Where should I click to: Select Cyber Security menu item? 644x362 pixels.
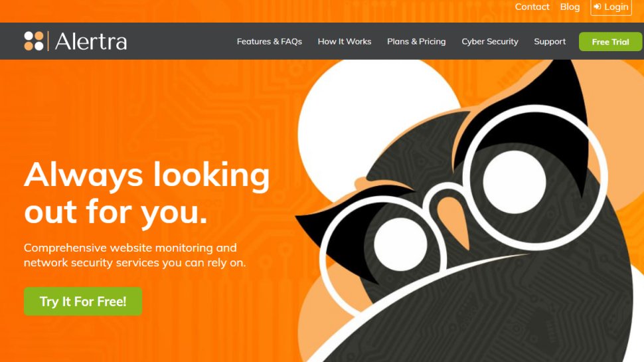[489, 41]
